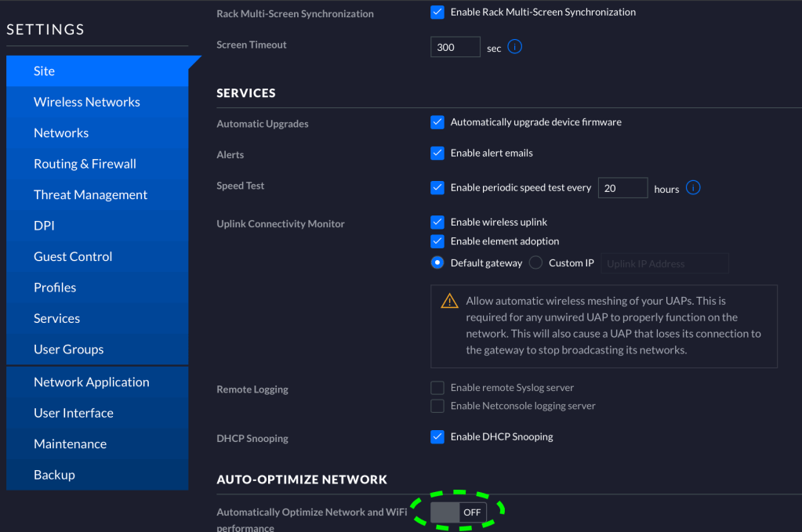Open Threat Management in sidebar
The width and height of the screenshot is (802, 532).
point(90,195)
